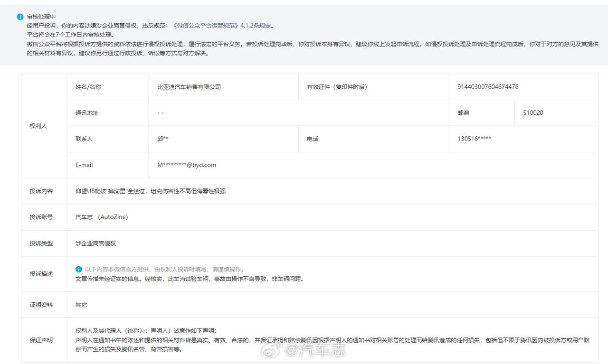608x364 pixels.
Task: Click the 投诉内容 row label
Action: pos(41,191)
